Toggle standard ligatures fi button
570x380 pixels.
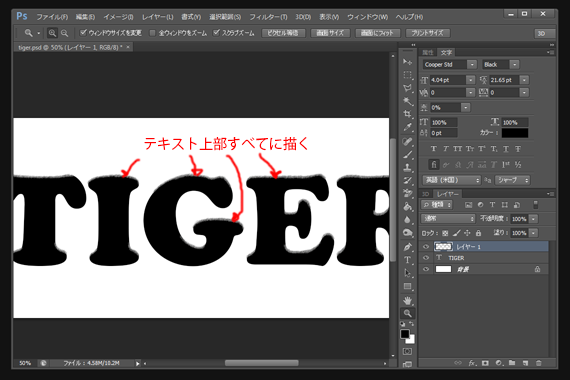(434, 165)
